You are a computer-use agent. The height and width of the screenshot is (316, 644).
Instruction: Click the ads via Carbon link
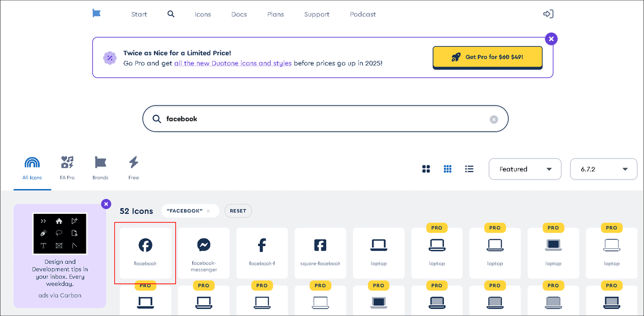coord(60,295)
